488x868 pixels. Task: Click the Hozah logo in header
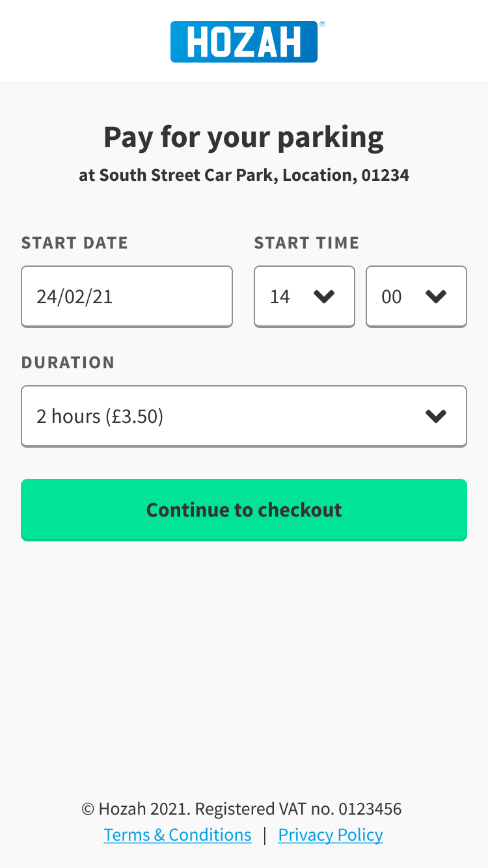(243, 42)
